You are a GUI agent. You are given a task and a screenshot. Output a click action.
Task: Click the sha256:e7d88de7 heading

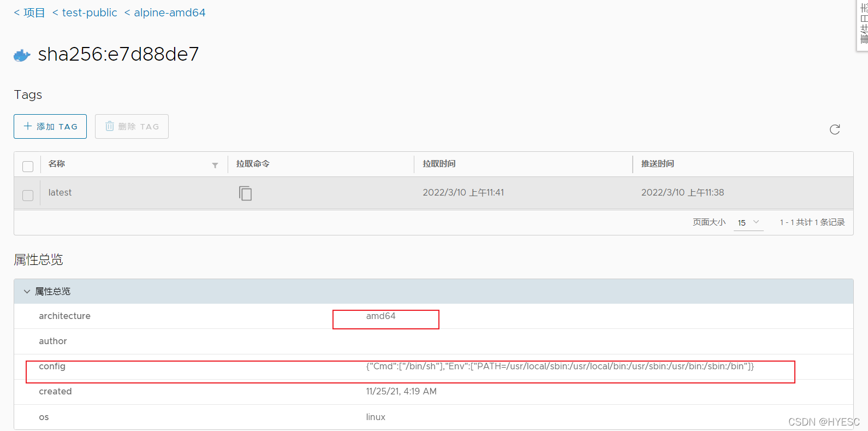coord(118,54)
